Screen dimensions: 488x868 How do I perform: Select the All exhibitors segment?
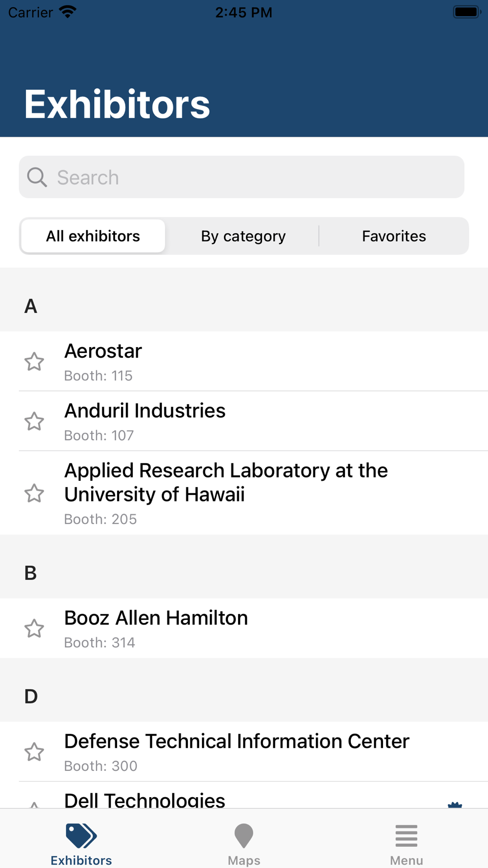coord(93,236)
